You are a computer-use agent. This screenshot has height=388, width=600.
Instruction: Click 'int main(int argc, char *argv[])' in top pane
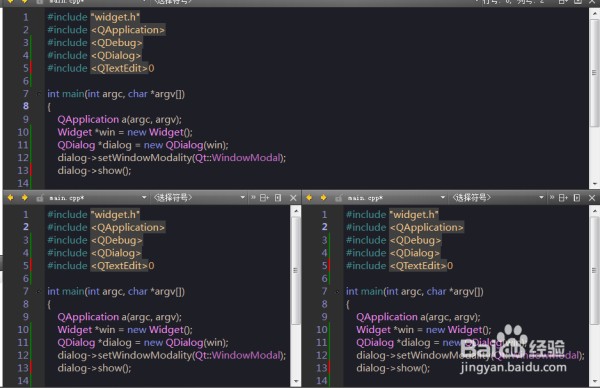[x=116, y=94]
